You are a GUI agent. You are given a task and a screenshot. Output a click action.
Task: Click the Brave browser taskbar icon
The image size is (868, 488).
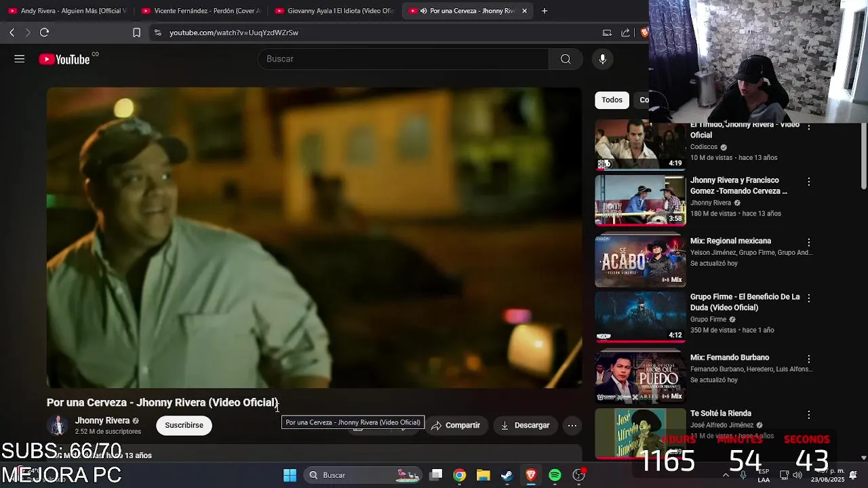click(x=531, y=475)
